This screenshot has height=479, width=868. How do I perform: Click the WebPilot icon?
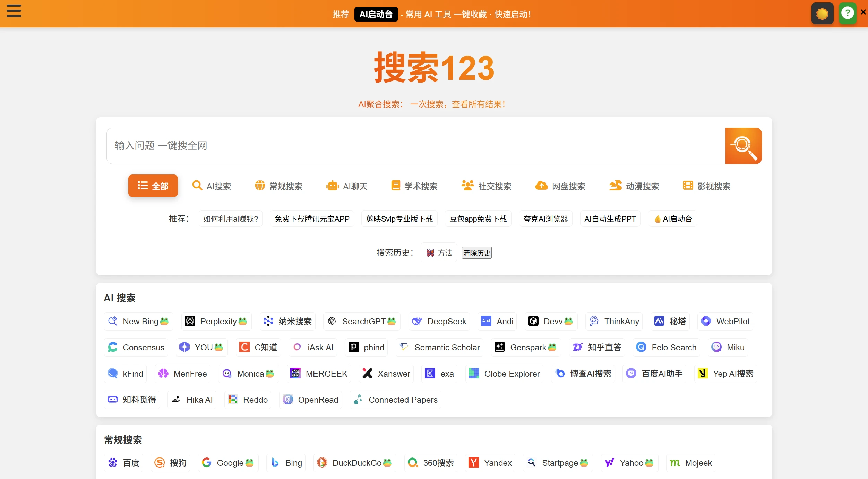[706, 321]
